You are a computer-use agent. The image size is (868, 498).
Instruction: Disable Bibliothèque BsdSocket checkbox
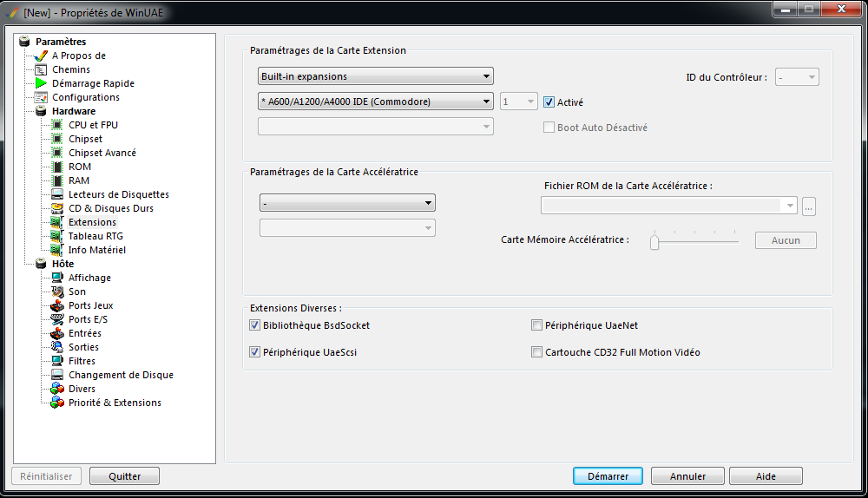pos(254,325)
